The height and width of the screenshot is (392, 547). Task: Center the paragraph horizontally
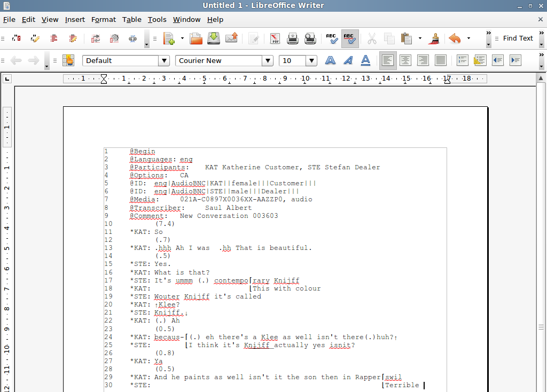tap(405, 60)
